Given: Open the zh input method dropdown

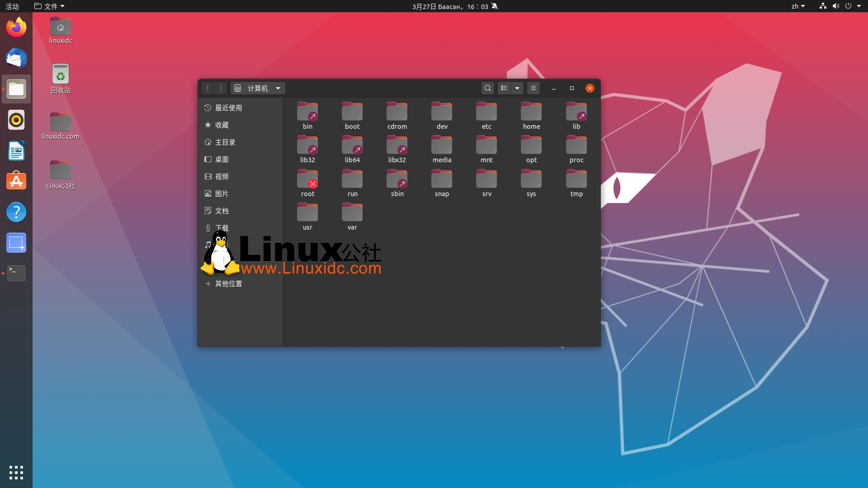Looking at the screenshot, I should 798,6.
